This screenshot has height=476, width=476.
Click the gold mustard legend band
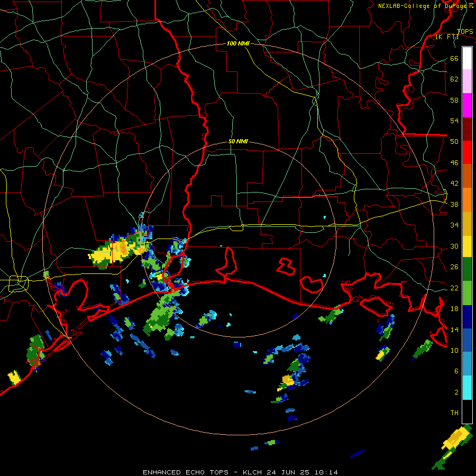click(467, 224)
